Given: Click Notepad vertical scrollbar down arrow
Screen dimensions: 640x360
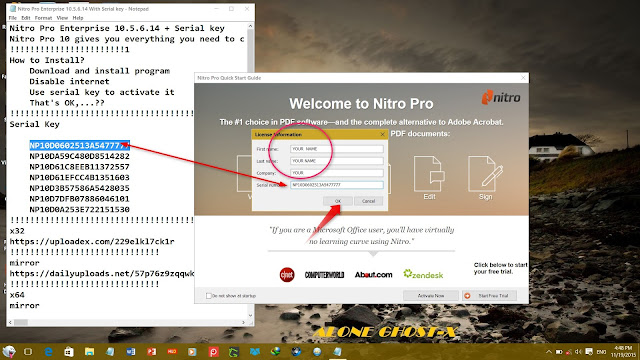Looking at the screenshot, I should coord(250,316).
